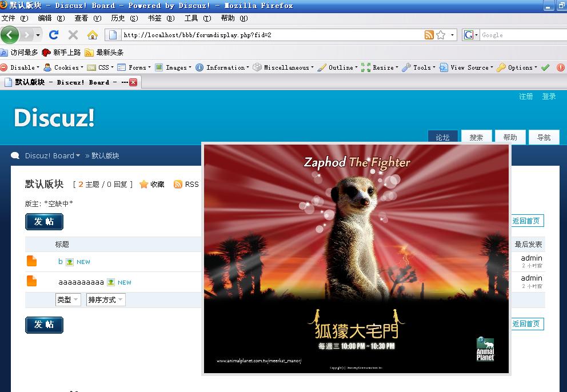Expand the Tools developer toolbar menu
Viewport: 567px width, 392px height.
(419, 67)
